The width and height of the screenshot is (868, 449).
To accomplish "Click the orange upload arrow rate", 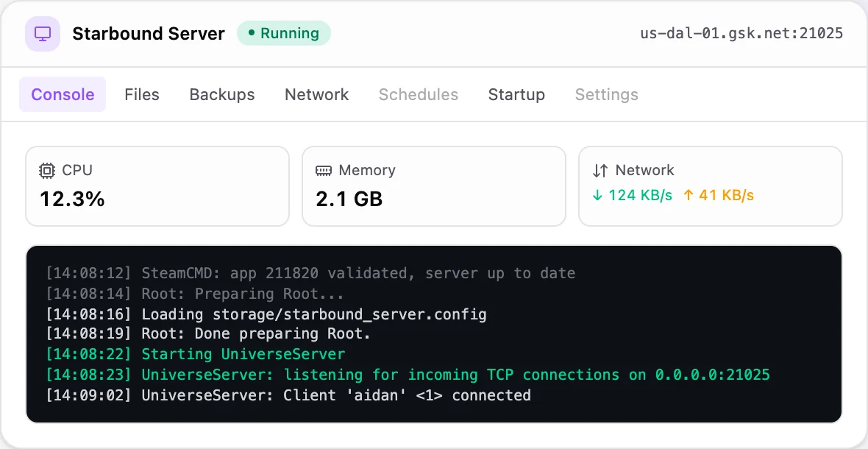I will click(x=719, y=196).
